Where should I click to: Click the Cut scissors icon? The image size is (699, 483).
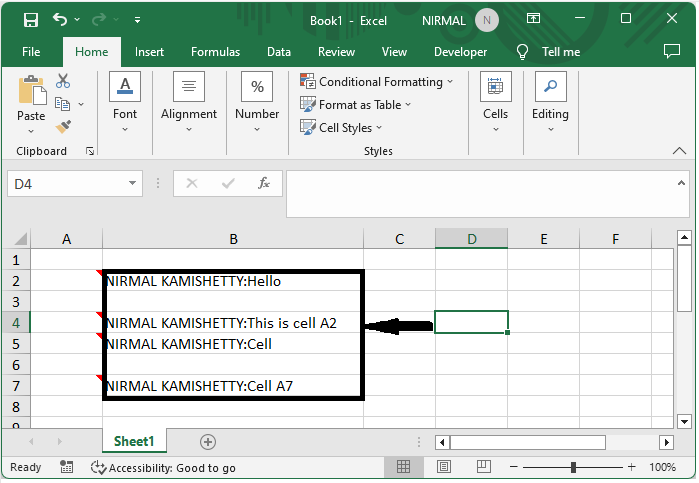pyautogui.click(x=63, y=81)
